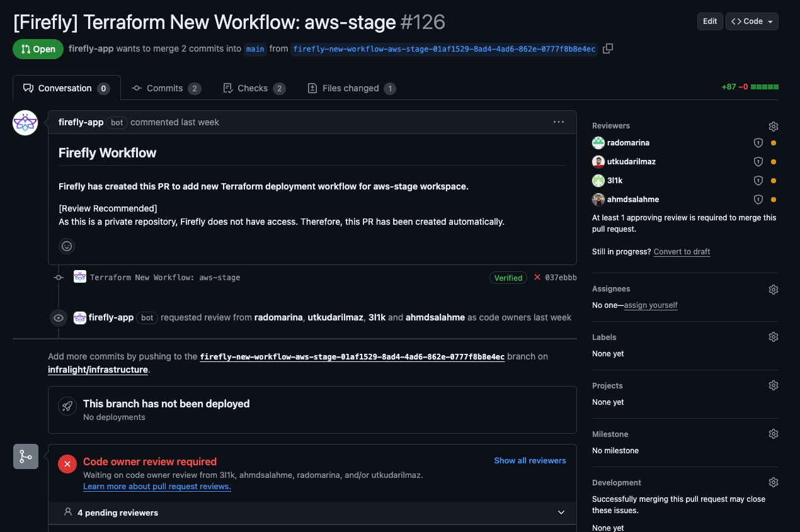Open the Code dropdown button
The height and width of the screenshot is (532, 800).
click(752, 21)
